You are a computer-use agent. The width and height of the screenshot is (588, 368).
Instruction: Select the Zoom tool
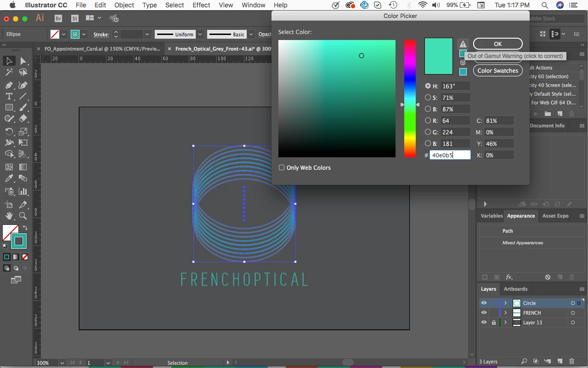click(x=23, y=216)
